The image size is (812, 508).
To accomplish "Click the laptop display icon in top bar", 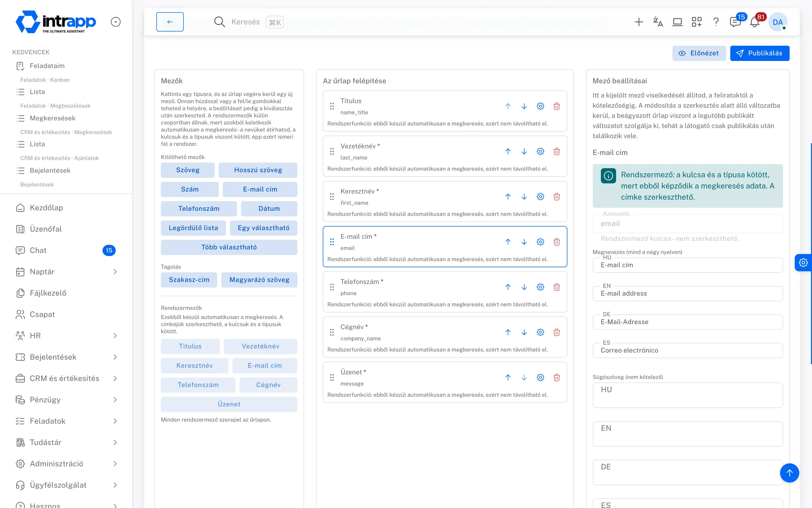I will click(x=677, y=22).
